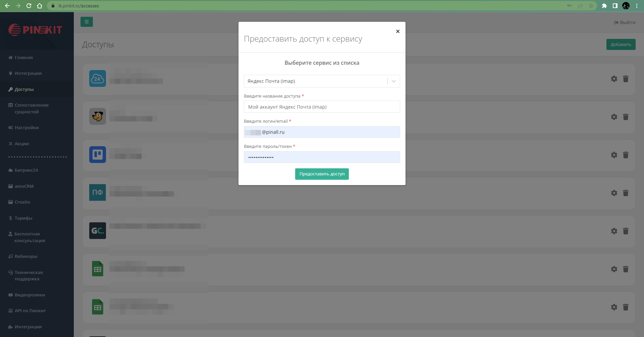Viewport: 644px width, 337px height.
Task: Click the access name input field
Action: pyautogui.click(x=321, y=107)
